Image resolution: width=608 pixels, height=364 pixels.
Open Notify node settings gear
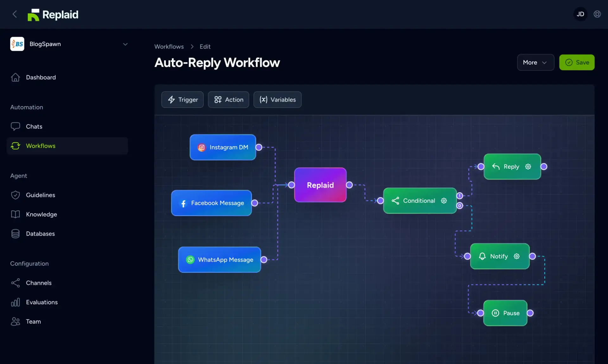(x=516, y=256)
